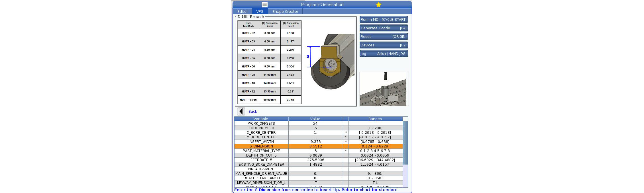This screenshot has width=644, height=193.
Task: Select the S_DIMENSION value 0.5512
Action: (x=315, y=146)
